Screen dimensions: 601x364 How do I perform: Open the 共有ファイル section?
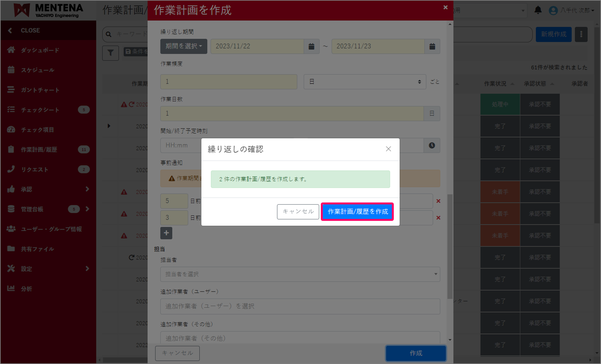37,249
